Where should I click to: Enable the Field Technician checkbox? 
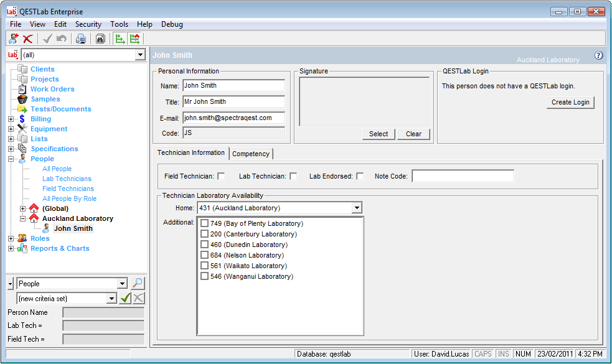(x=221, y=176)
